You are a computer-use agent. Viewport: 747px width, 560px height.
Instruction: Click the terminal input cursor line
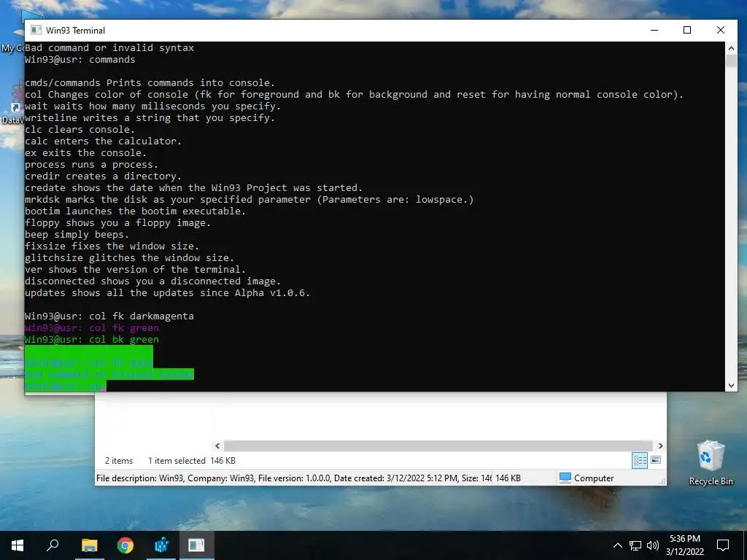pos(65,386)
